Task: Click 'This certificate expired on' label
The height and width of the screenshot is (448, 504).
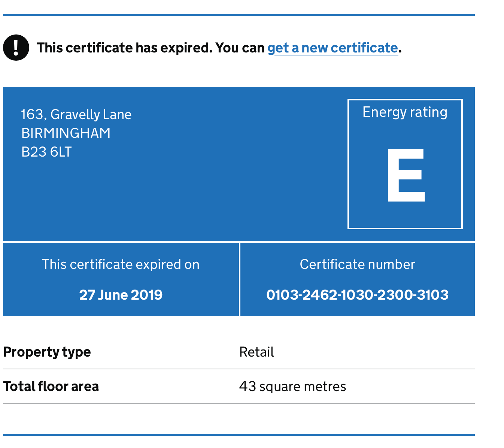Action: [121, 264]
